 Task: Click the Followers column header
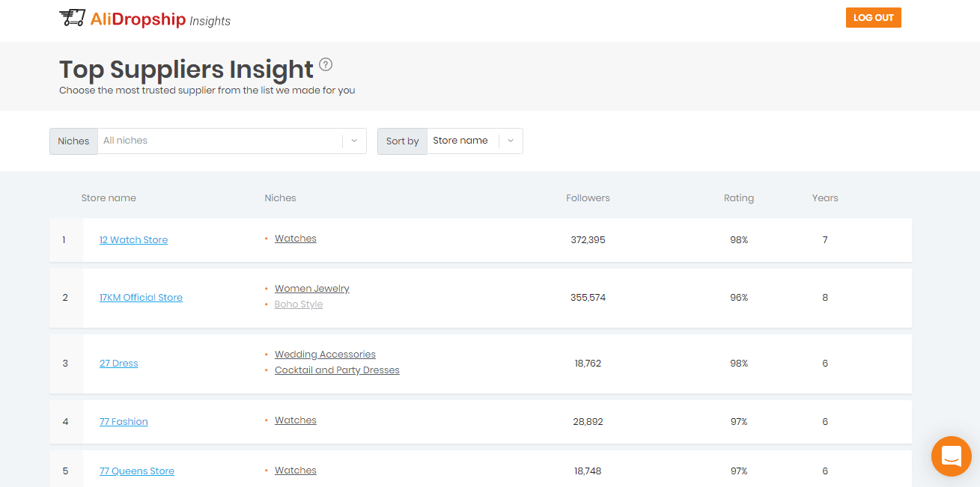[x=588, y=197]
